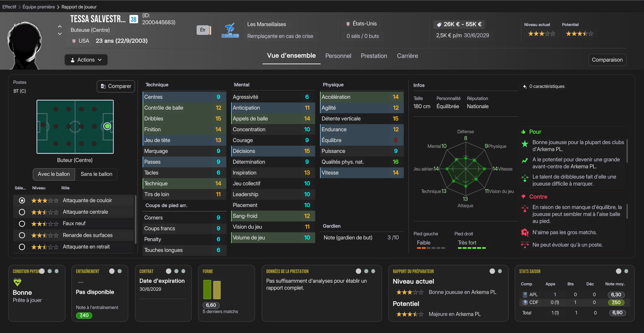Open the Actions dropdown menu
Image resolution: width=644 pixels, height=333 pixels.
click(x=86, y=60)
